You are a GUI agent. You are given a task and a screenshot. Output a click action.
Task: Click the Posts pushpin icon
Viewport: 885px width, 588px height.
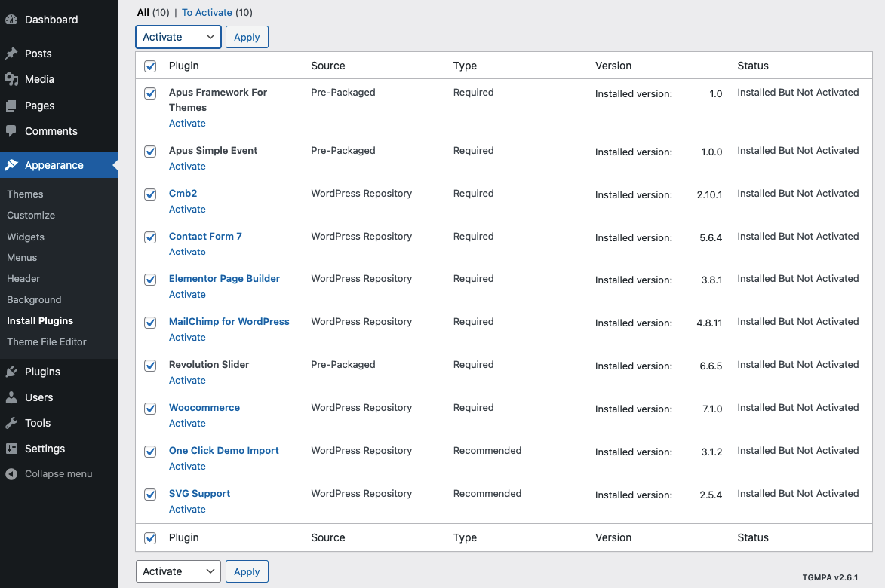(x=11, y=54)
